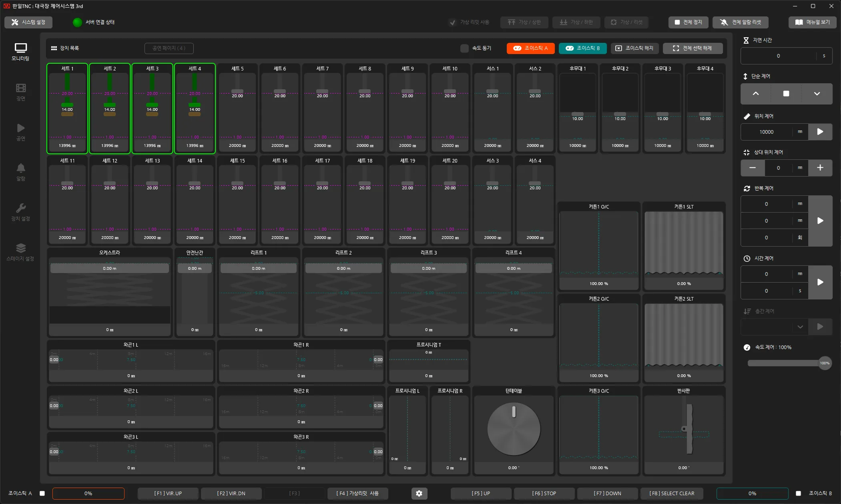The height and width of the screenshot is (504, 841).
Task: Open 메뉴얼 보기 manual viewer
Action: (812, 22)
